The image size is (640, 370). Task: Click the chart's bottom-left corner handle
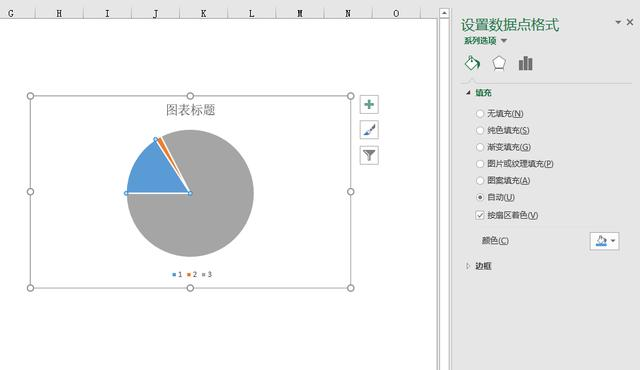(x=30, y=288)
